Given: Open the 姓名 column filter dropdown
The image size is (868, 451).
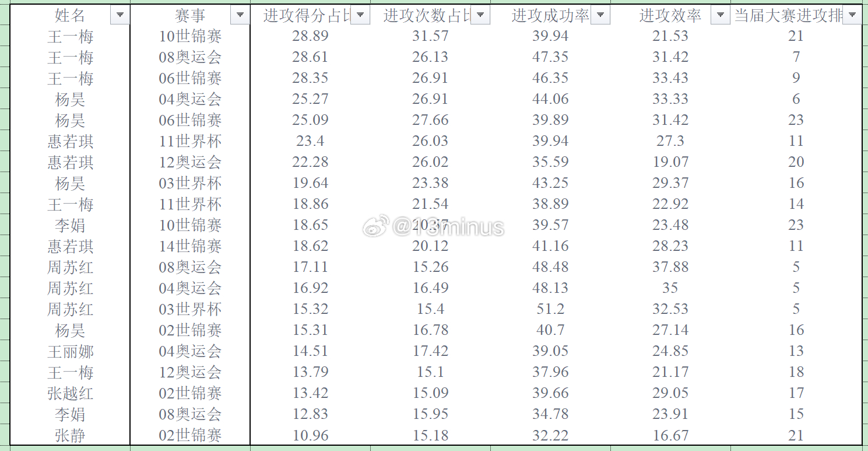Looking at the screenshot, I should (x=120, y=16).
